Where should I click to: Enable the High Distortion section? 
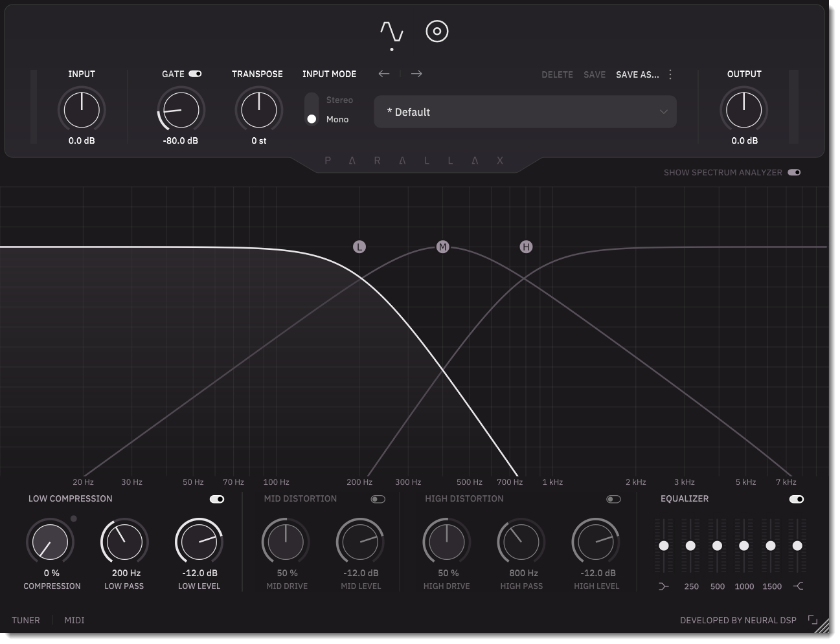[x=613, y=499]
